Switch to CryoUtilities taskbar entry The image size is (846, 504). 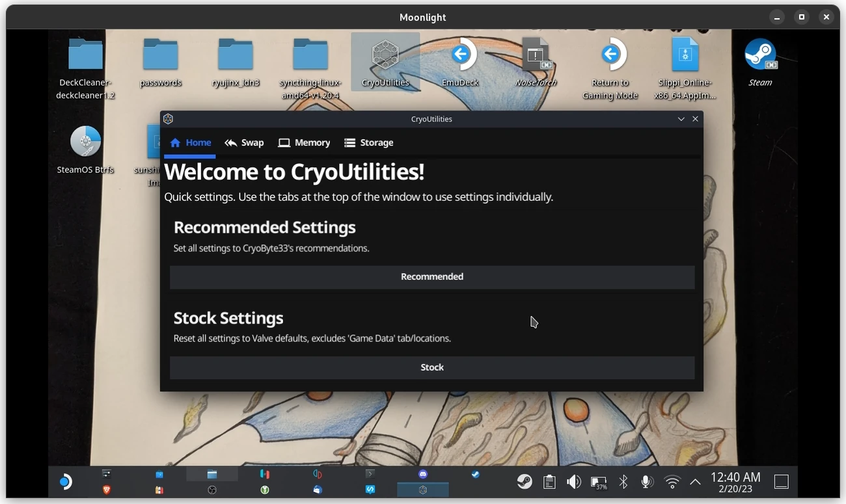click(423, 490)
